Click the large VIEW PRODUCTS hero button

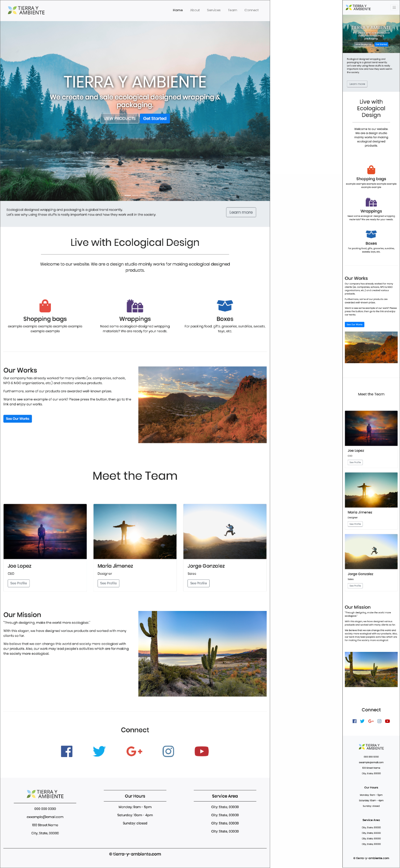(119, 118)
